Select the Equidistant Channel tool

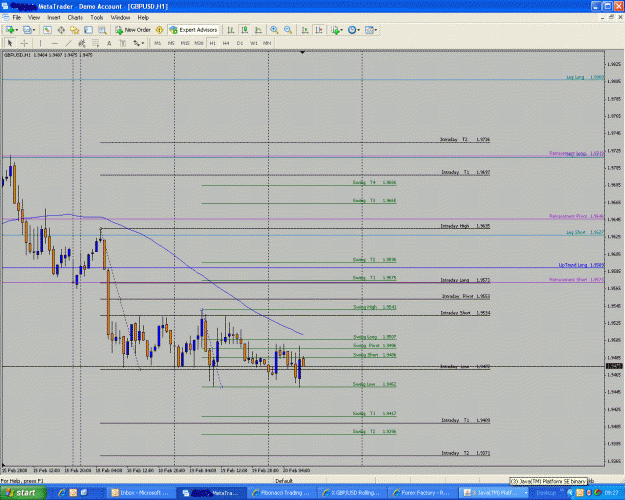tap(82, 43)
